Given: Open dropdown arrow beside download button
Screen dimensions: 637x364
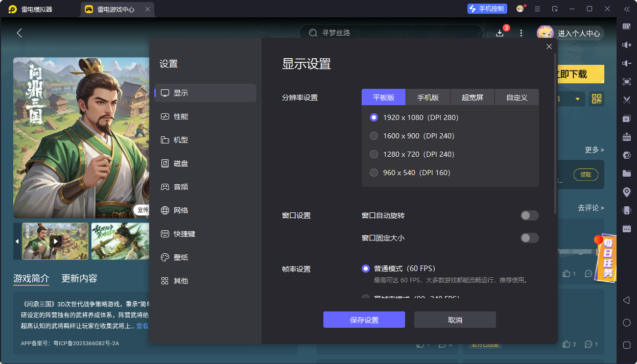Looking at the screenshot, I should click(x=578, y=99).
